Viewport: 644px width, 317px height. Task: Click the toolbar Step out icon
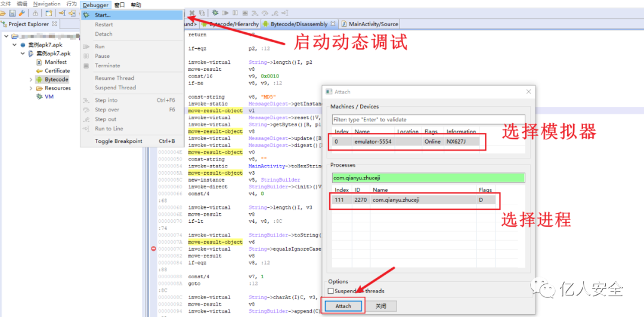coord(275,13)
